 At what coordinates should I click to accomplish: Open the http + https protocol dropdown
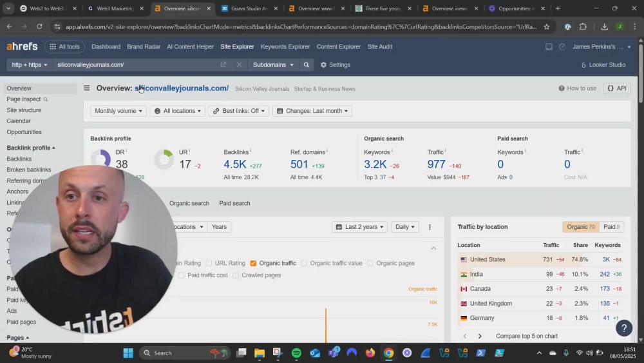coord(30,64)
